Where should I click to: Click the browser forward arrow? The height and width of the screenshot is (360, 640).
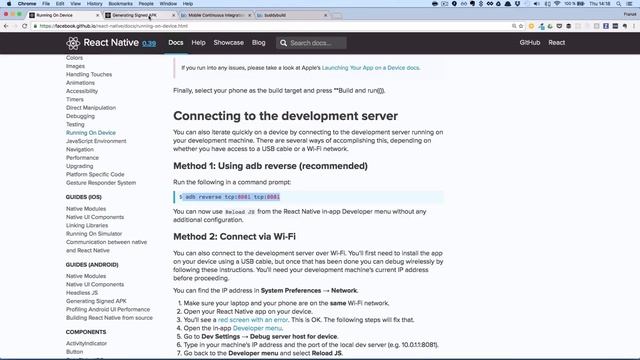click(15, 26)
